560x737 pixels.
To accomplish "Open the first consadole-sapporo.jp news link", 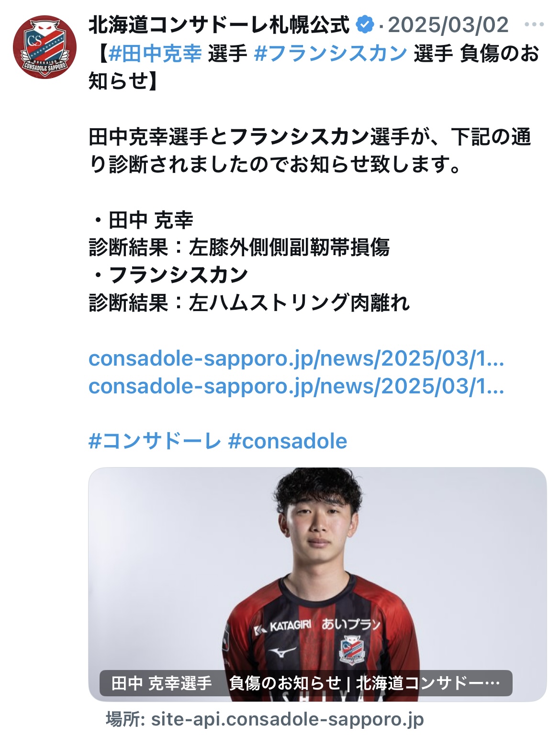I will [x=296, y=358].
